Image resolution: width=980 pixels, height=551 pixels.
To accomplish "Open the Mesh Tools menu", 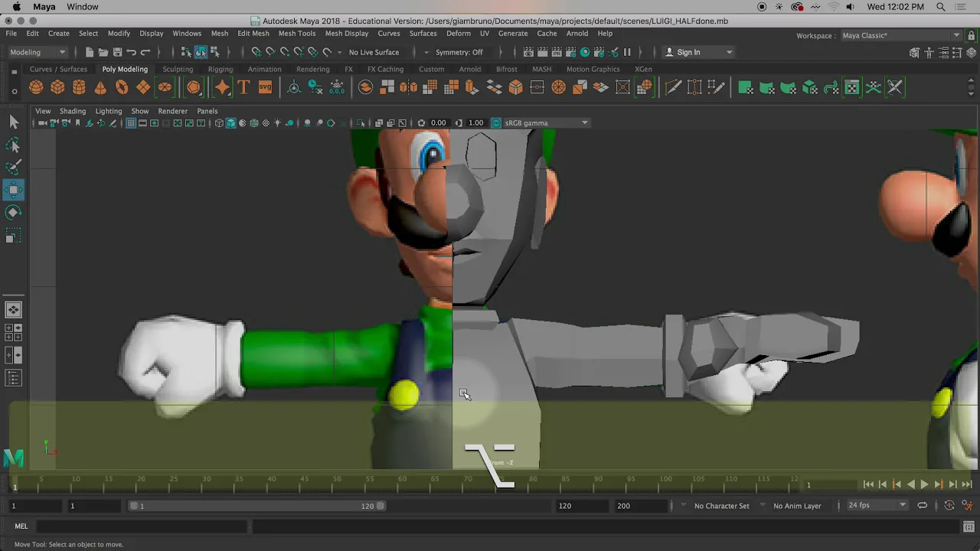I will (x=296, y=34).
